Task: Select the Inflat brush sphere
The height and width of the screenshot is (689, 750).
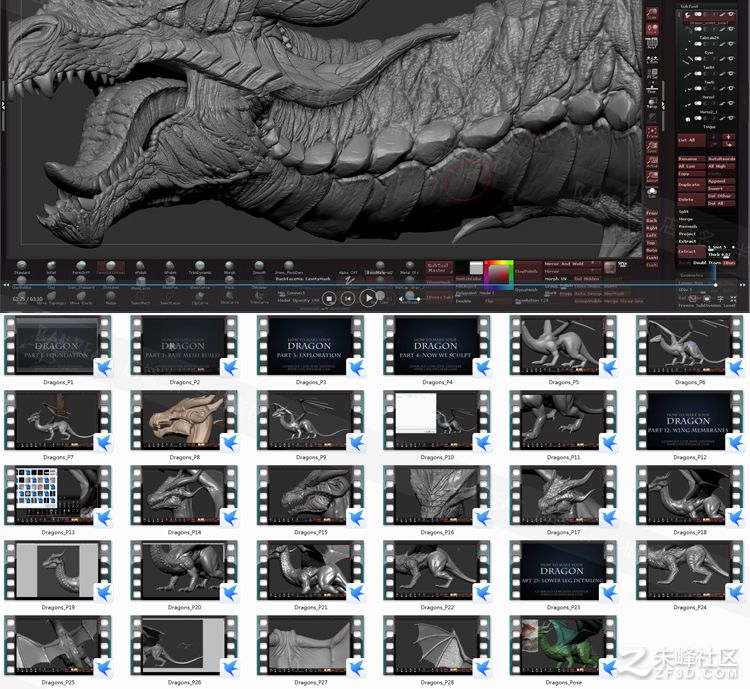Action: (51, 266)
